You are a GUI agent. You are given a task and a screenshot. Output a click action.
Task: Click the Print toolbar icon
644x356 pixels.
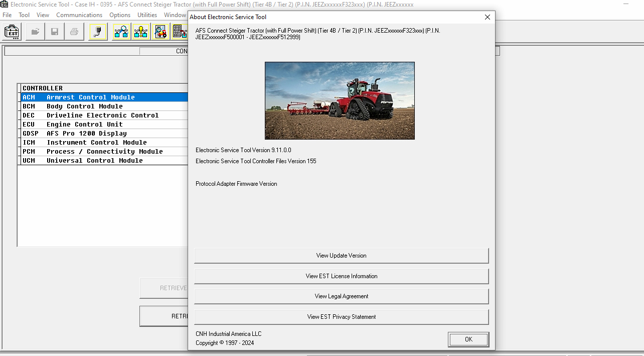(74, 31)
